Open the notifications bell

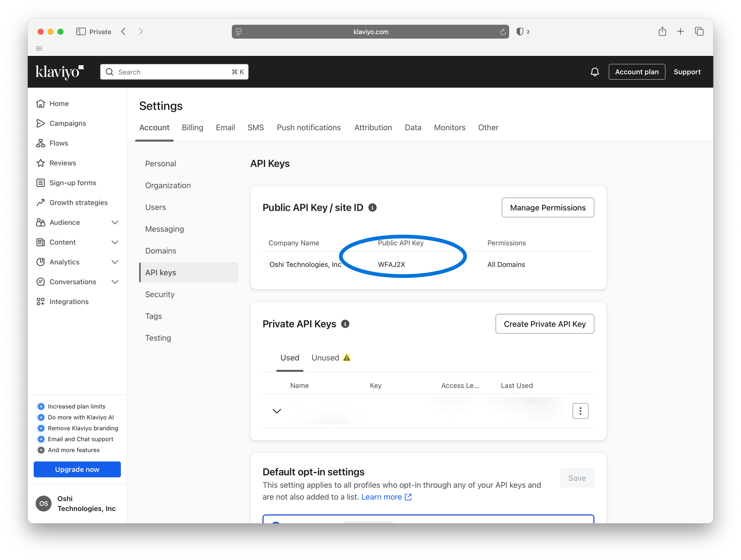point(595,72)
